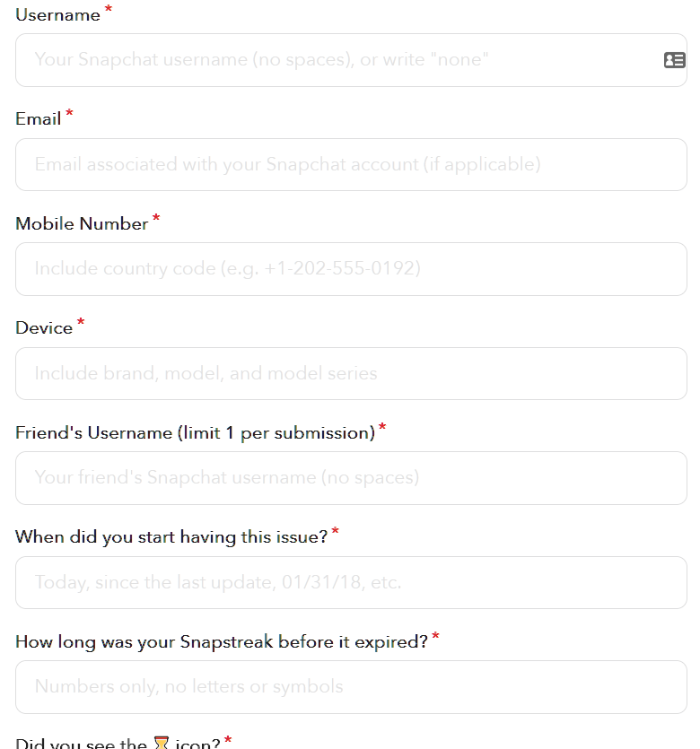The height and width of the screenshot is (749, 700).
Task: Click the 'How long was your Snapstreak' label
Action: tap(222, 641)
